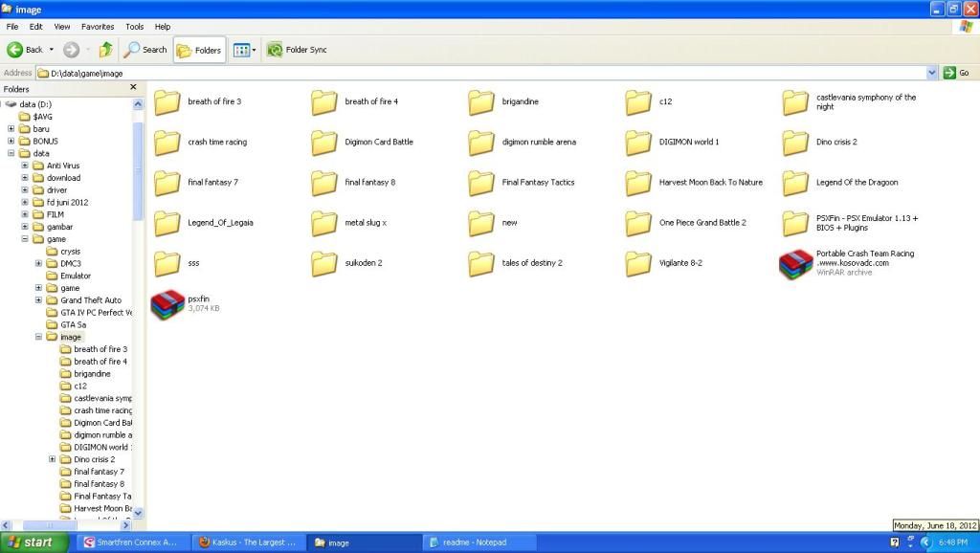980x553 pixels.
Task: Click the folder tree scroll-down arrow
Action: (x=138, y=513)
